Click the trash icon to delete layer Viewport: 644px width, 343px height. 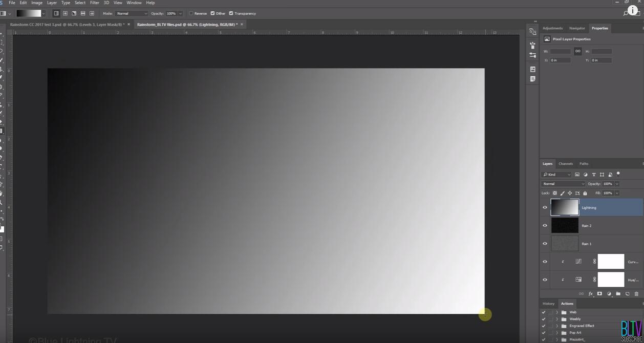pyautogui.click(x=636, y=294)
